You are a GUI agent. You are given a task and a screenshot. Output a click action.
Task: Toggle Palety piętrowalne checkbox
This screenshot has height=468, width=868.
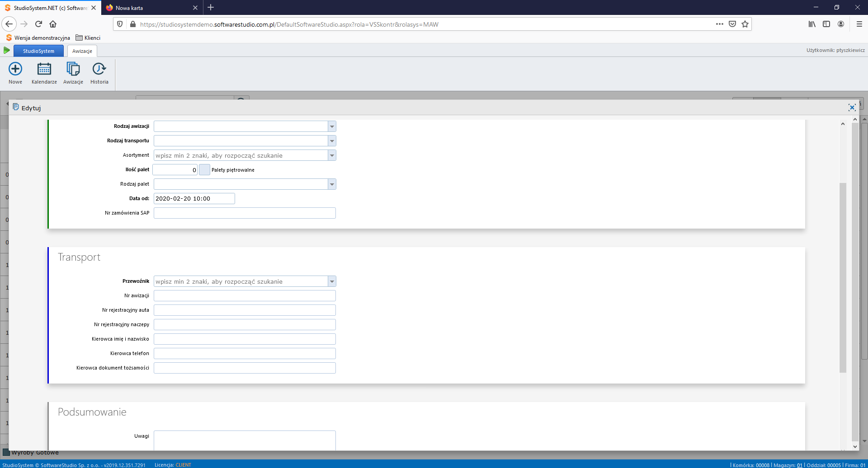[x=204, y=170]
